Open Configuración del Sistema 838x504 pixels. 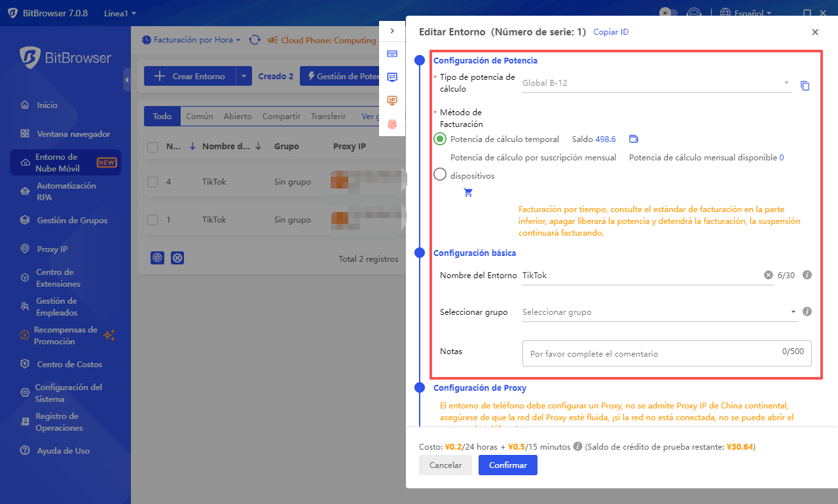pyautogui.click(x=65, y=393)
